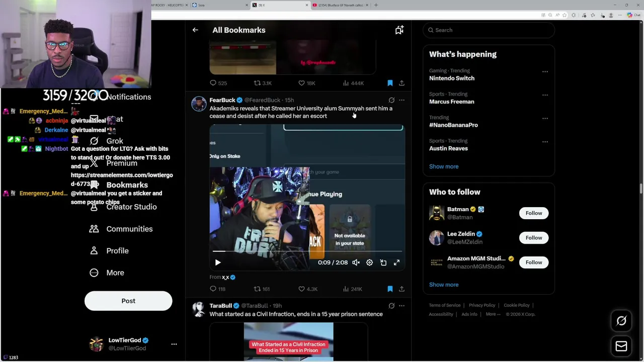Open replies on post with 525 comments
Screen dimensions: 644x362
click(218, 83)
